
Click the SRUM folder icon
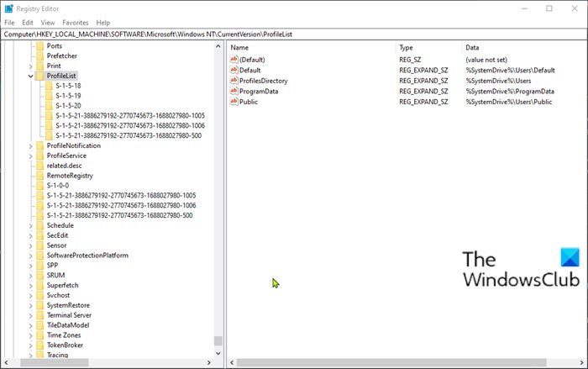tap(40, 275)
